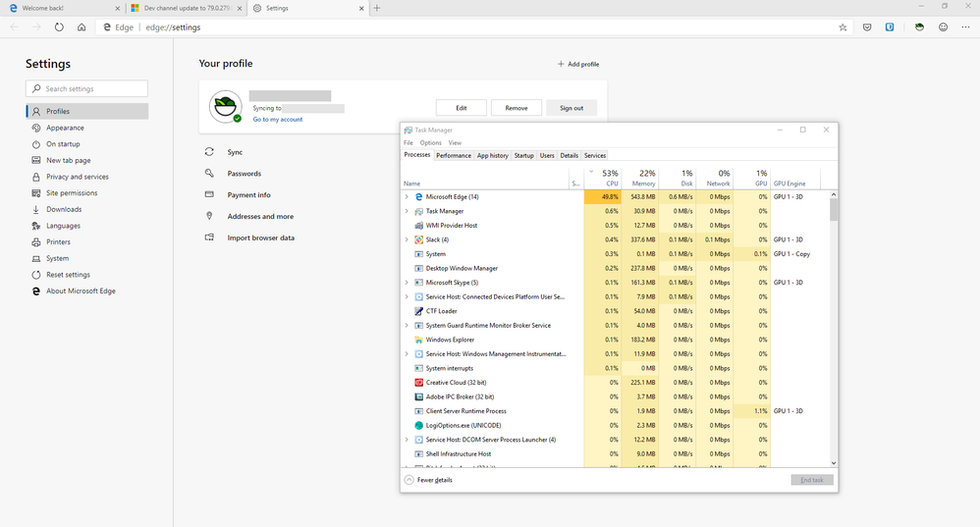Click the Sign out button
980x527 pixels.
572,108
